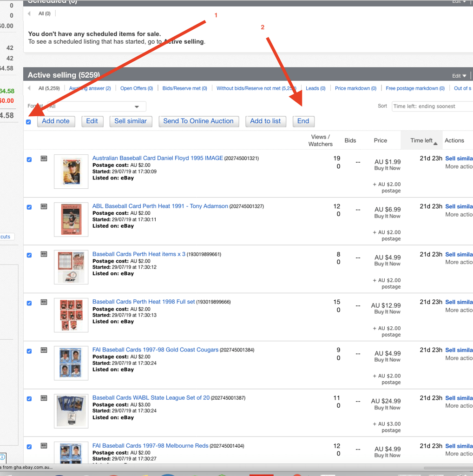The width and height of the screenshot is (473, 476).
Task: Click the End button
Action: [303, 121]
